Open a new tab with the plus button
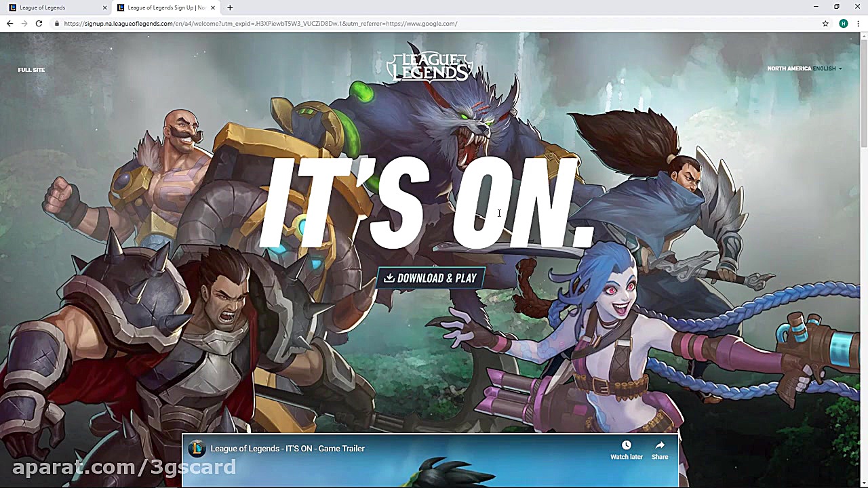The image size is (868, 488). 230,7
